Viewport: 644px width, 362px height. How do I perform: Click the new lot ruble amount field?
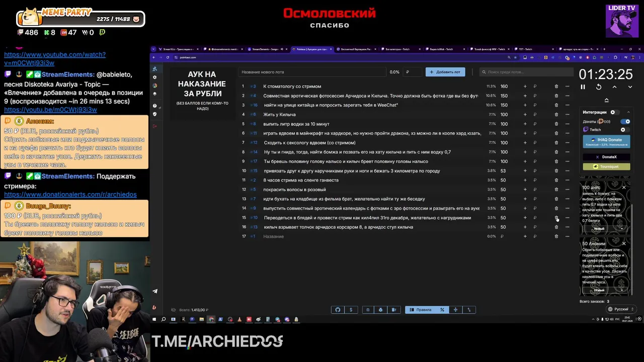413,72
